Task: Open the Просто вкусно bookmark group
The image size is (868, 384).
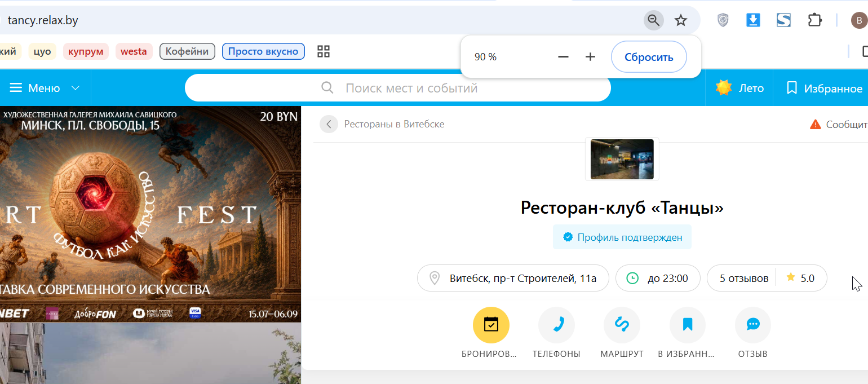Action: tap(263, 51)
